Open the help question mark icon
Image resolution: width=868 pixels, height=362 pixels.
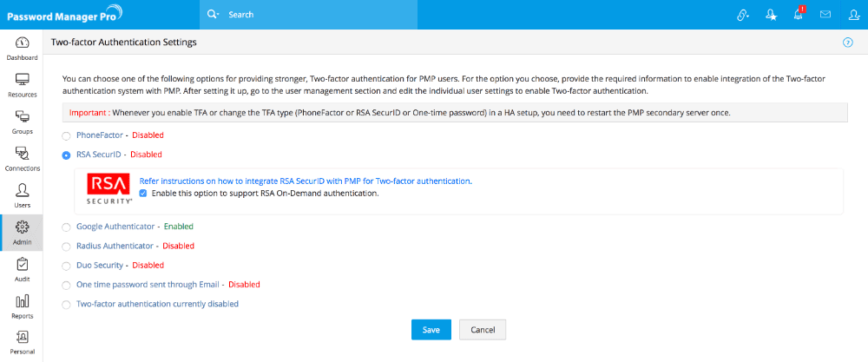pyautogui.click(x=847, y=42)
